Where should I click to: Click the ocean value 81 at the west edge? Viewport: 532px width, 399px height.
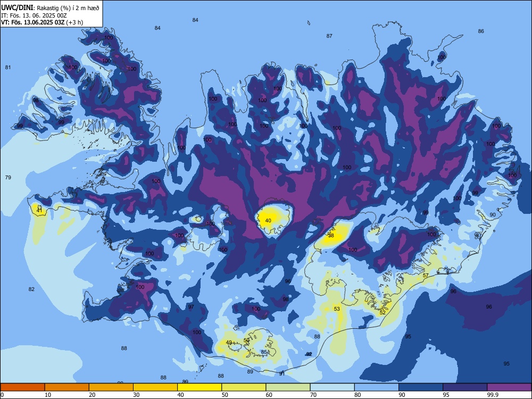pyautogui.click(x=8, y=68)
